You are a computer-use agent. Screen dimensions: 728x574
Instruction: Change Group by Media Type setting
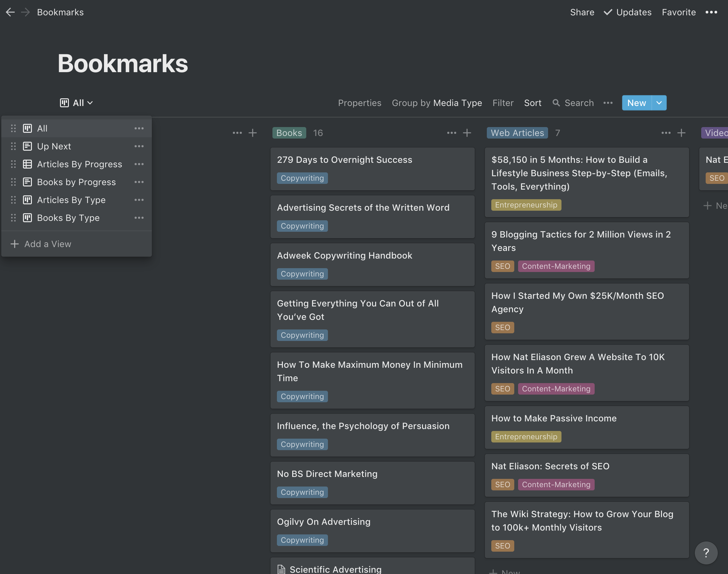point(436,103)
